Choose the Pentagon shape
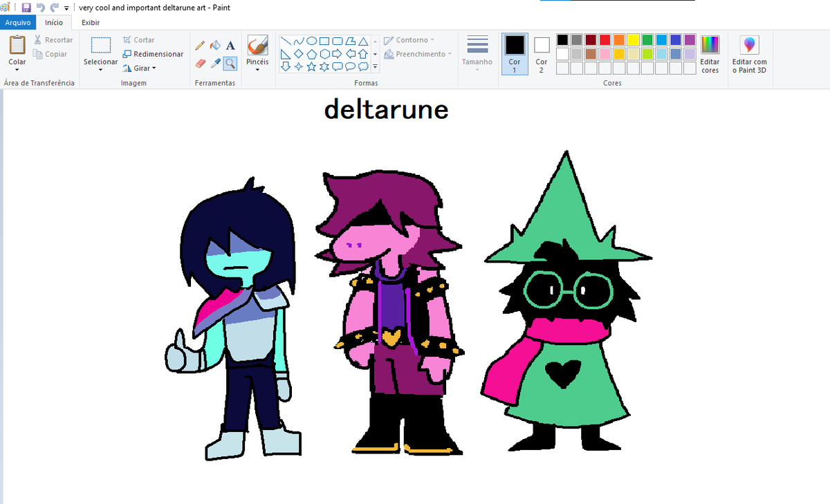The width and height of the screenshot is (830, 504). 311,54
